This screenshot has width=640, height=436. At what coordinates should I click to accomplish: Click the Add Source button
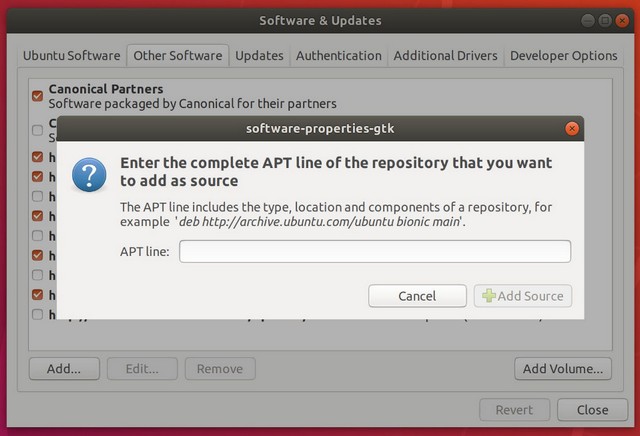[523, 296]
